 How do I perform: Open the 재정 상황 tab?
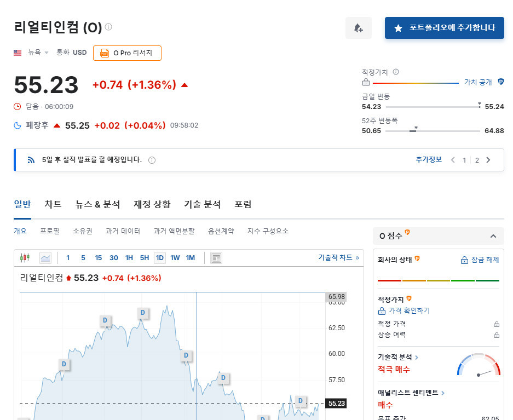[152, 204]
